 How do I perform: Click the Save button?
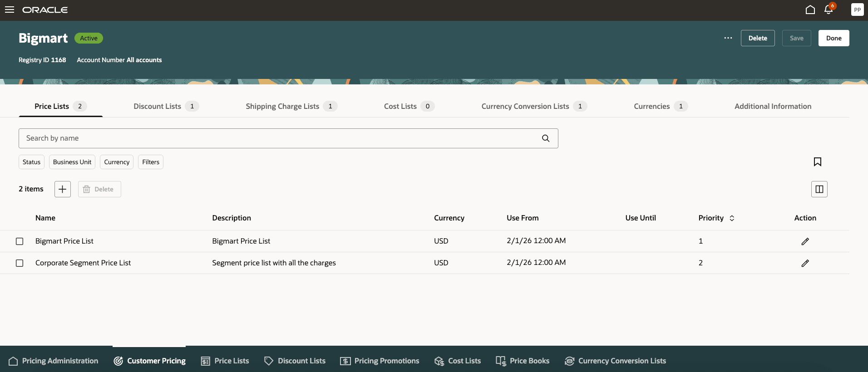click(x=796, y=38)
